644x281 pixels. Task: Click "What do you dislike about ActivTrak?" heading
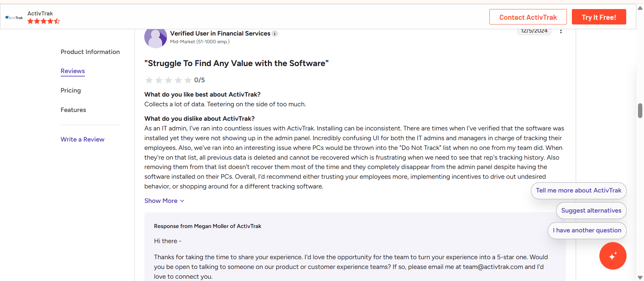200,119
